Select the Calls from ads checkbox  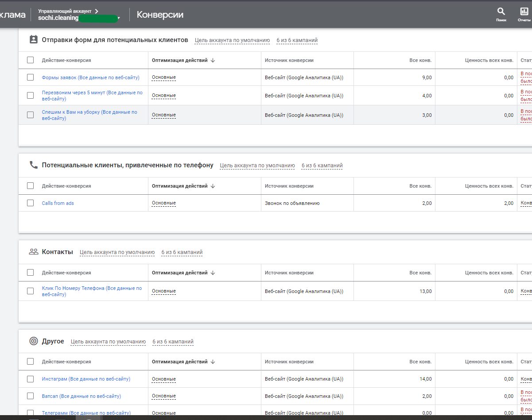(x=30, y=203)
